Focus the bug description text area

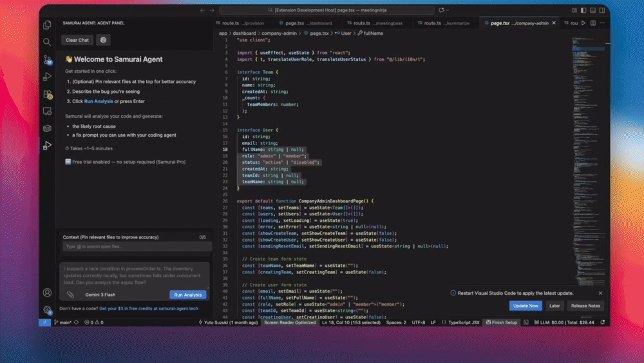135,275
